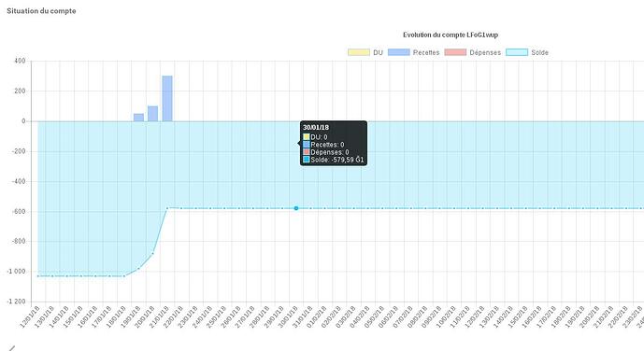644x351 pixels.
Task: Toggle the red Dépenses legend swatch
Action: pyautogui.click(x=455, y=52)
